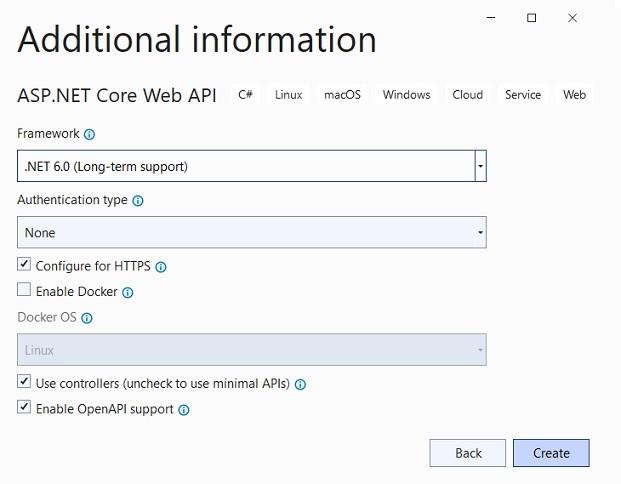Click info icon beside Configure for HTTPS

(x=161, y=267)
